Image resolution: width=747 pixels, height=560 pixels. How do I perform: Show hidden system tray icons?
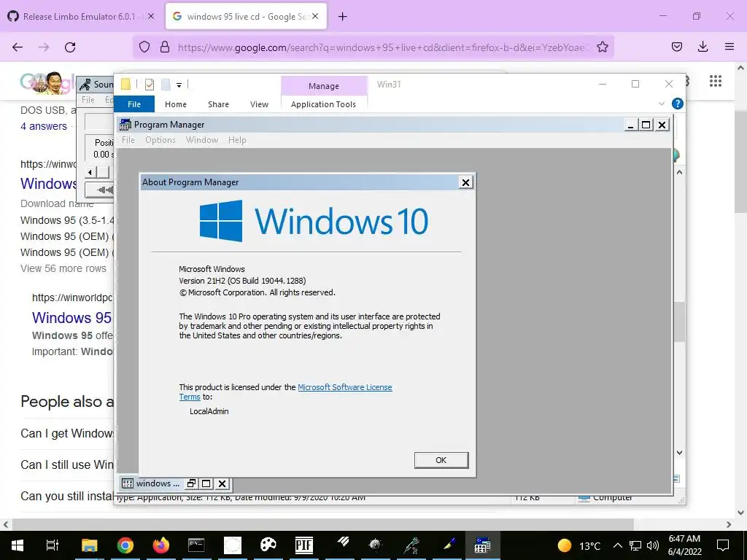[x=617, y=545]
